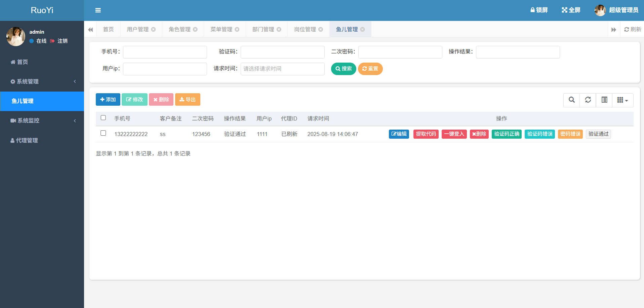Expand the 系统管理 sidebar menu
Viewport: 644px width, 308px height.
click(x=42, y=81)
